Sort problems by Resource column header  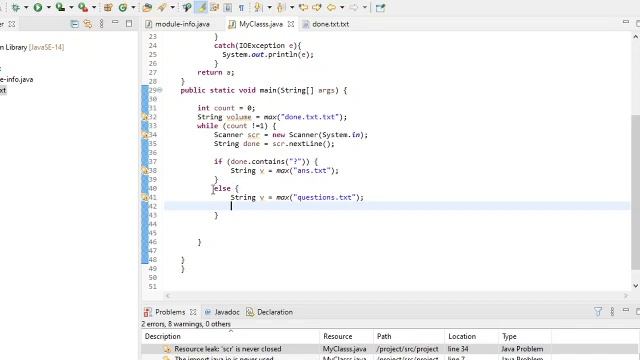click(347, 336)
